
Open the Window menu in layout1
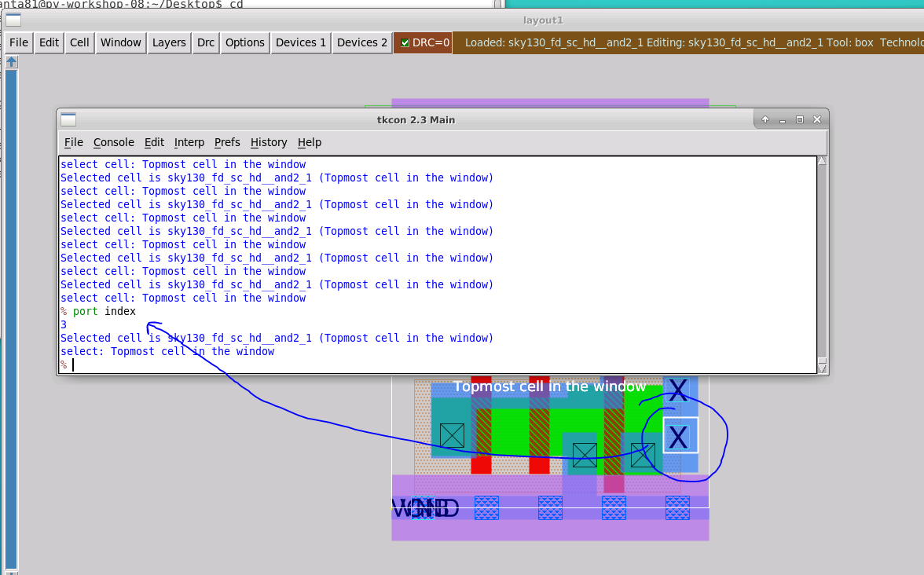click(121, 42)
